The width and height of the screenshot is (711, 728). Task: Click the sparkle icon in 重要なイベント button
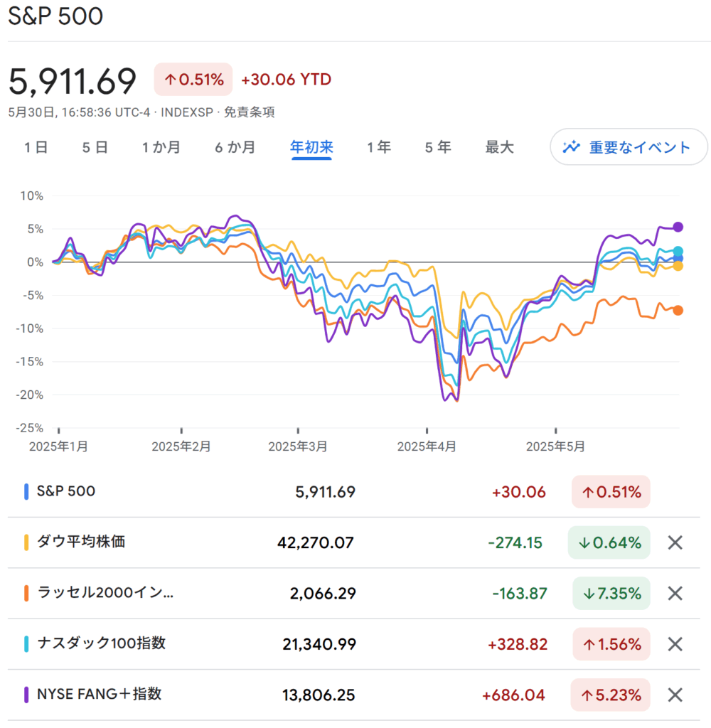click(x=571, y=146)
